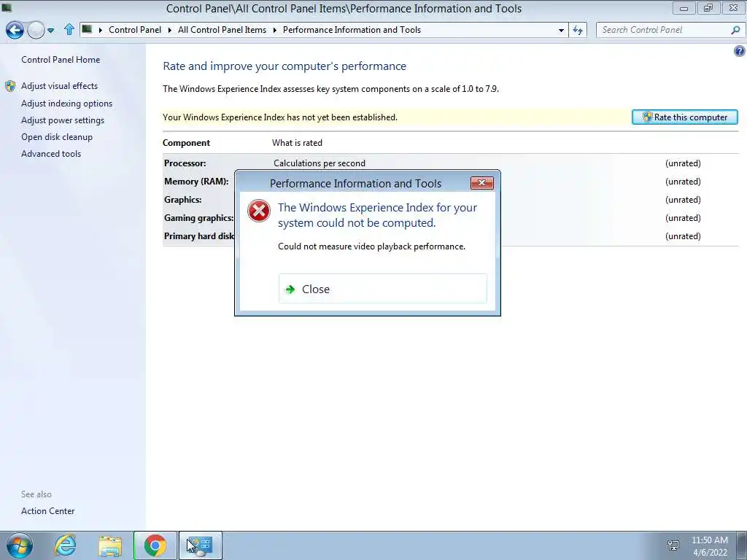Screen dimensions: 747x560
Task: Click the Component column header
Action: click(186, 143)
